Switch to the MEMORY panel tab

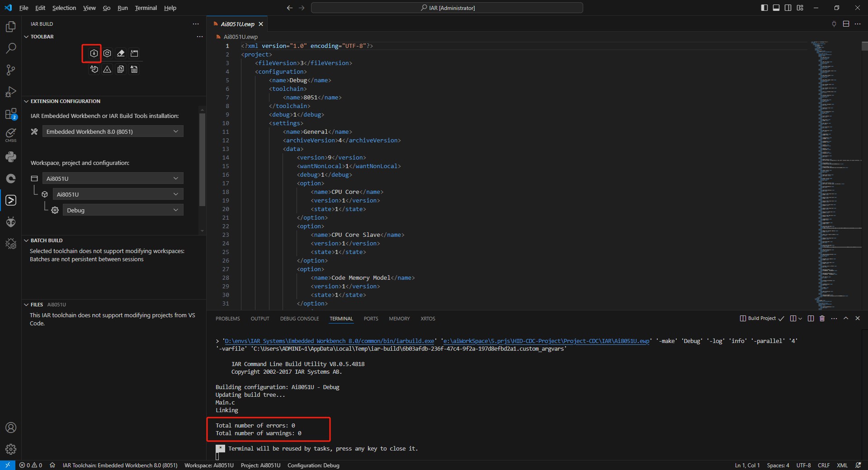[x=399, y=319]
